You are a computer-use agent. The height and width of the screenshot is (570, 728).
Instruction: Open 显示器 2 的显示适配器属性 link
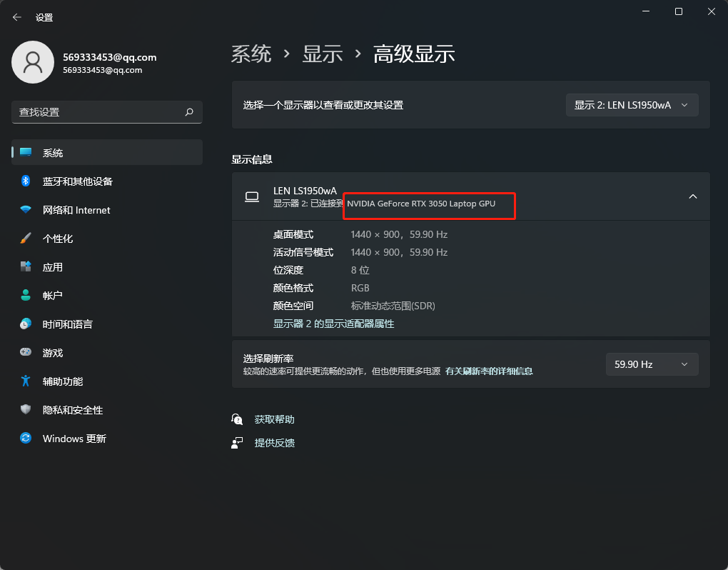click(x=333, y=324)
